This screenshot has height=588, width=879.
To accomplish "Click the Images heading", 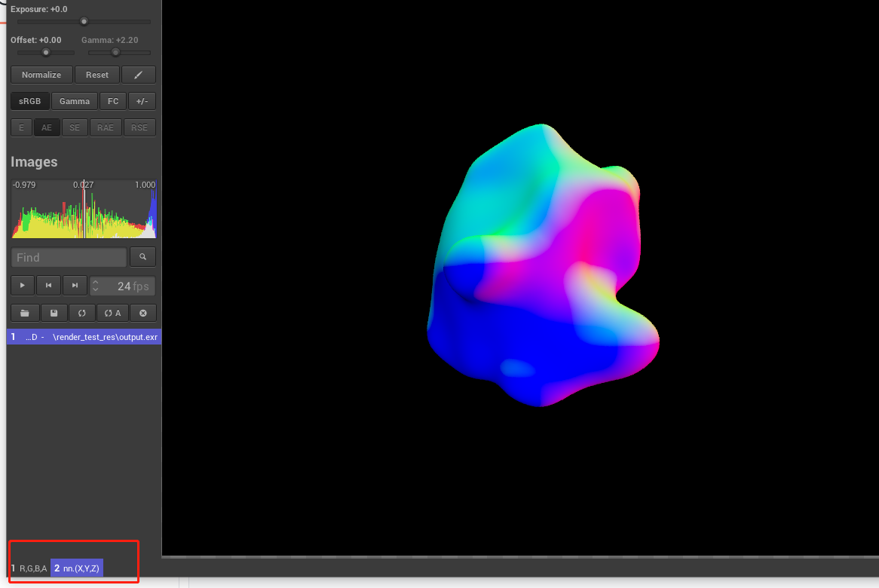I will point(34,162).
